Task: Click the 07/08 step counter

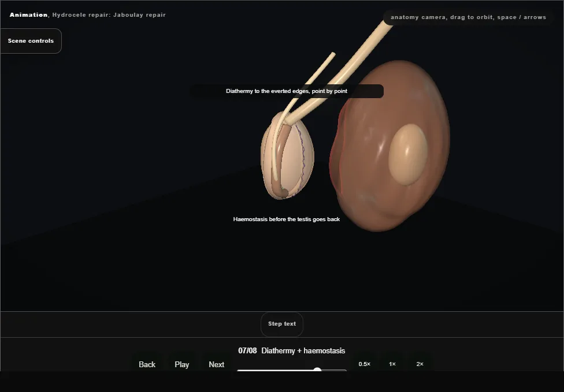Action: click(247, 350)
